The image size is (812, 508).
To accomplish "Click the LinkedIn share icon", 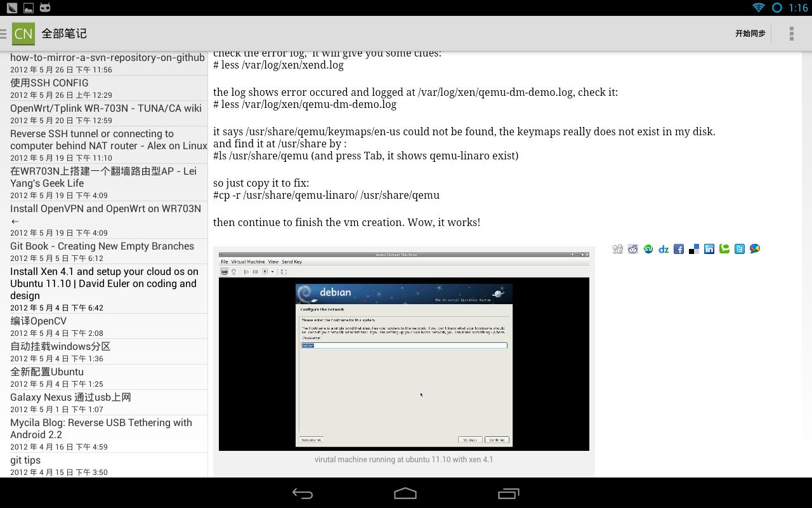I will 709,249.
